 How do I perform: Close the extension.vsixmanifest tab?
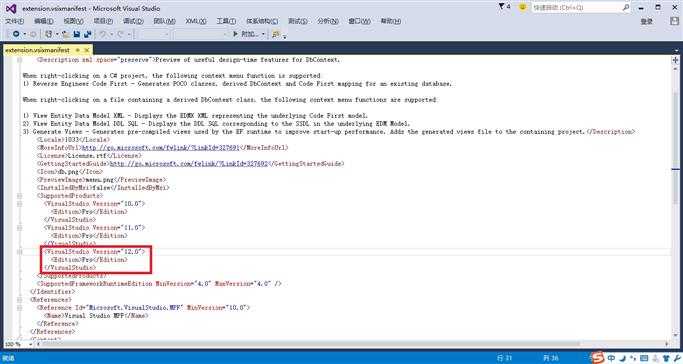coord(87,50)
